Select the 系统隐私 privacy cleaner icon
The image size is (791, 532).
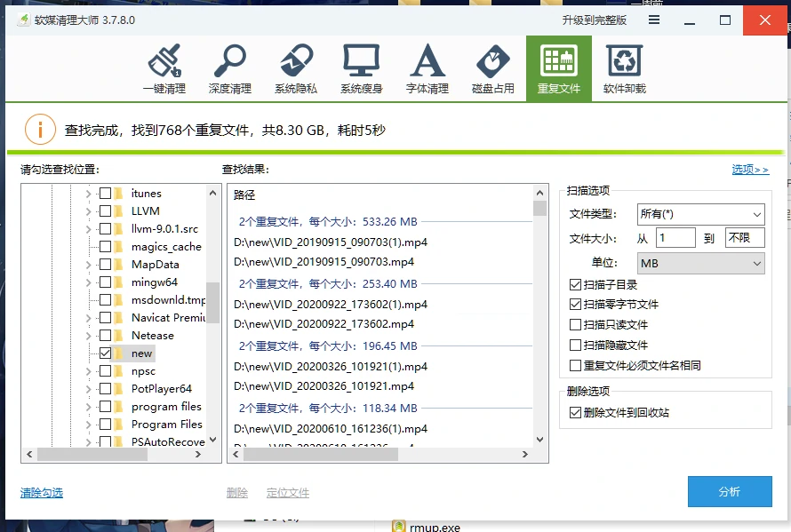click(x=296, y=68)
